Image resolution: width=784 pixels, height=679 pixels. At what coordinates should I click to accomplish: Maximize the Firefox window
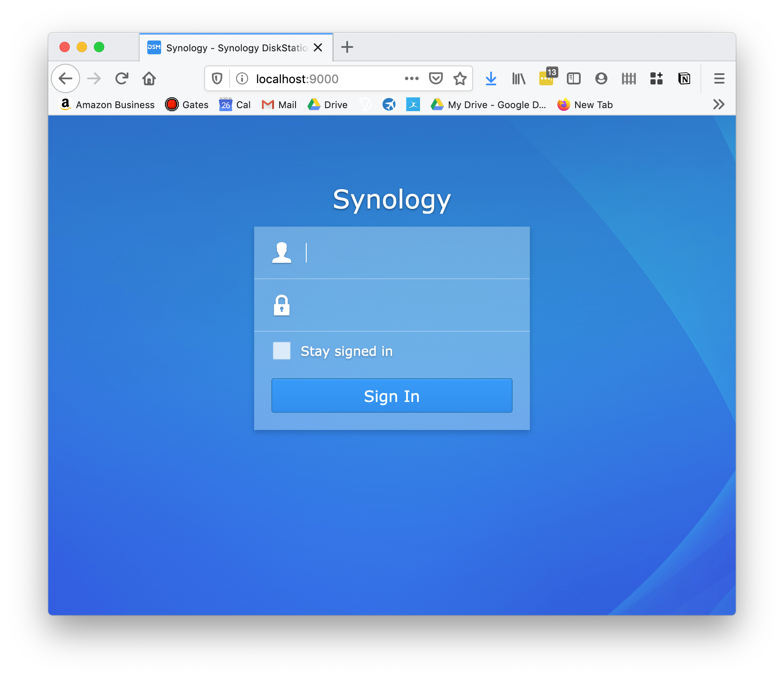pos(99,47)
